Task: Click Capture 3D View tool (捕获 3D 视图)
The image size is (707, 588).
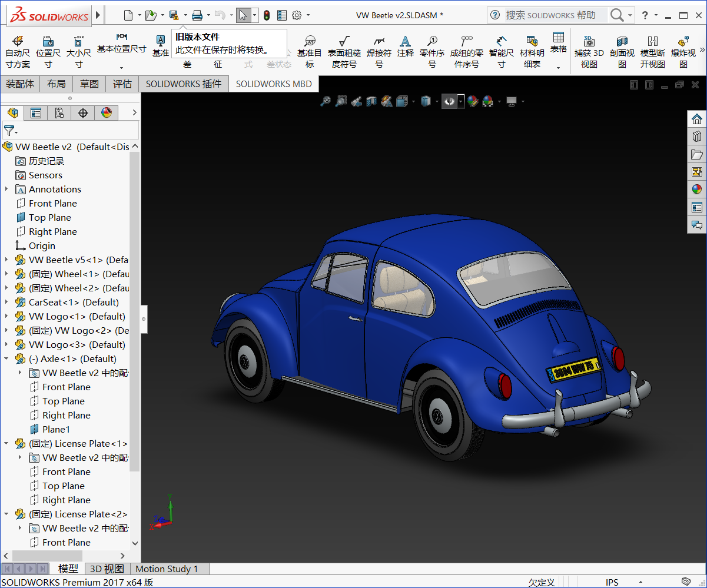Action: [589, 52]
